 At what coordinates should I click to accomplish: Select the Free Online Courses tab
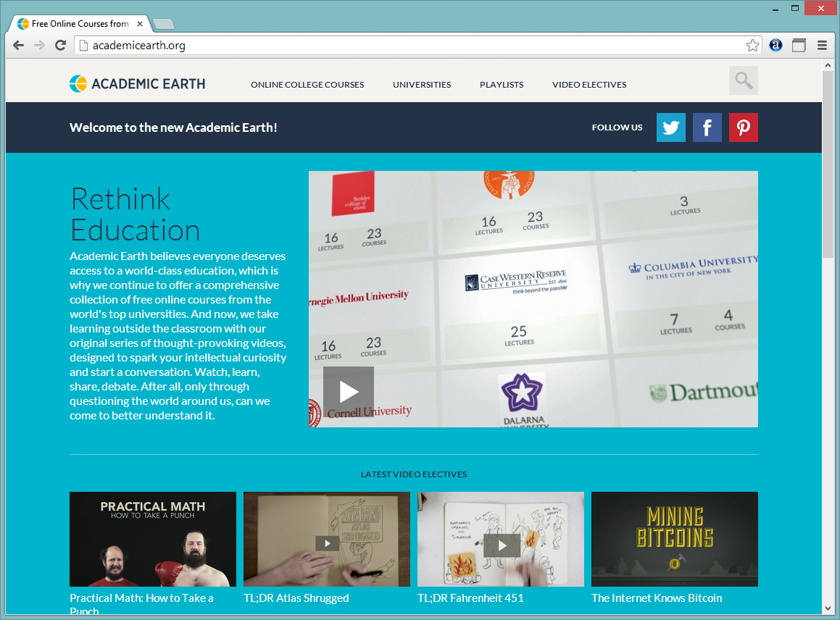(x=80, y=24)
